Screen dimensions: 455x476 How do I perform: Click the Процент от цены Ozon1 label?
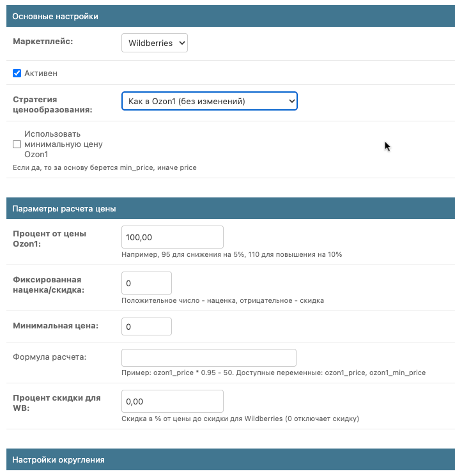click(x=49, y=238)
